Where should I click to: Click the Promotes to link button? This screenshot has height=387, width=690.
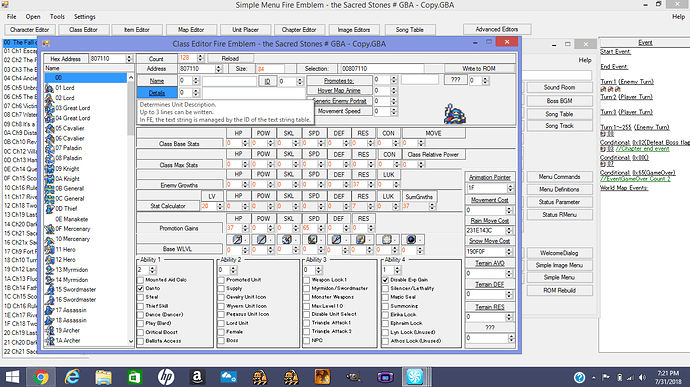coord(339,81)
